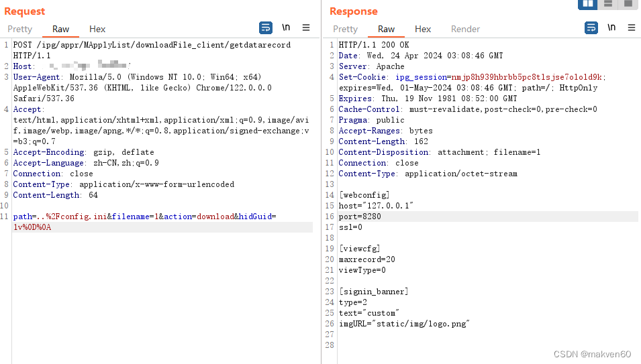Click the Date header in response

pos(421,56)
